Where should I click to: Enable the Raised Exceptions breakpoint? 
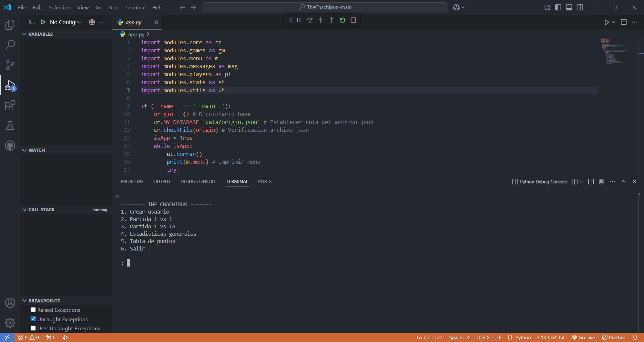[x=33, y=309]
